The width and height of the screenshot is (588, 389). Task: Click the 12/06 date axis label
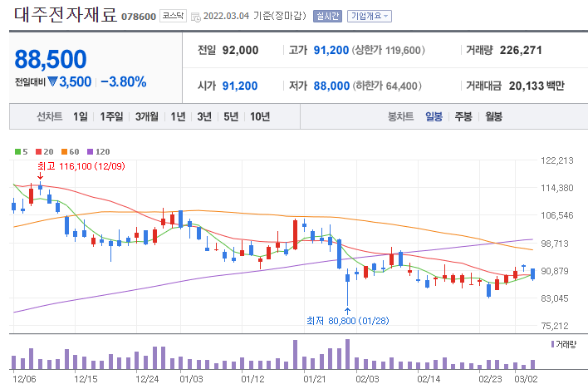24,379
